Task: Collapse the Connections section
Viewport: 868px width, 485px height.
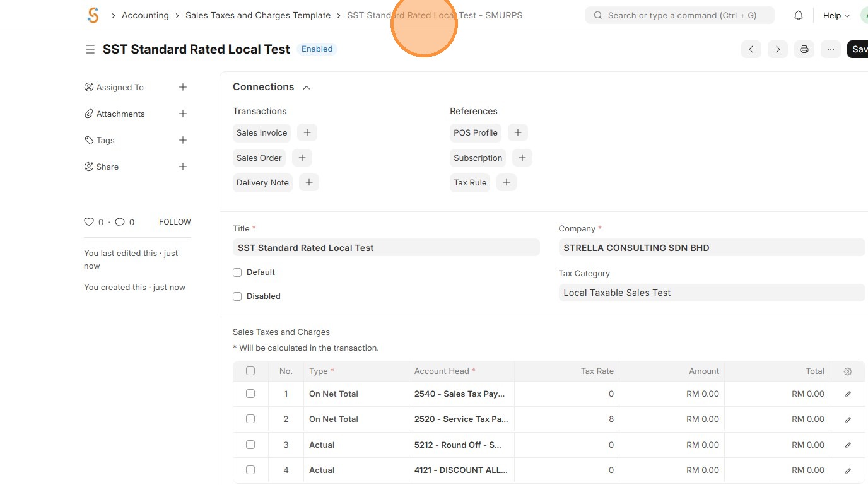Action: pos(307,88)
